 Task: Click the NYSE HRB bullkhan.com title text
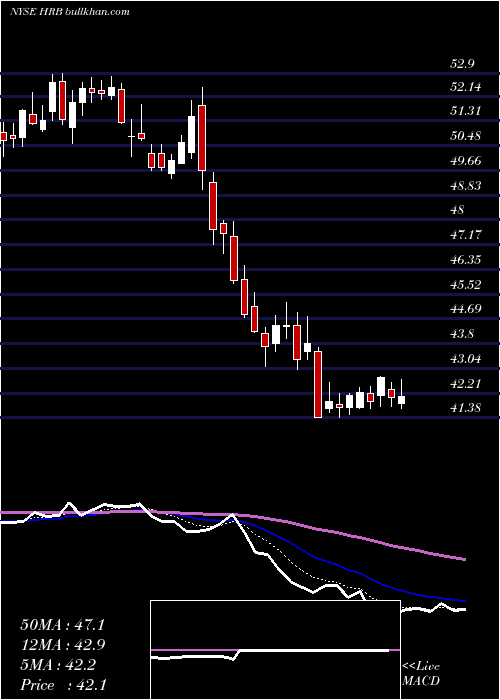[x=70, y=11]
